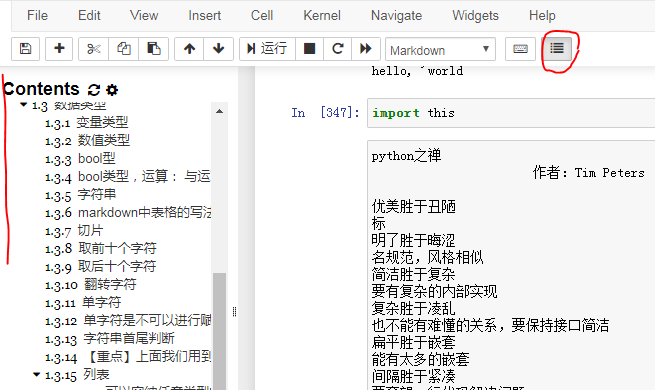
Task: Go to section 1.3.2 数值类型
Action: (x=87, y=140)
